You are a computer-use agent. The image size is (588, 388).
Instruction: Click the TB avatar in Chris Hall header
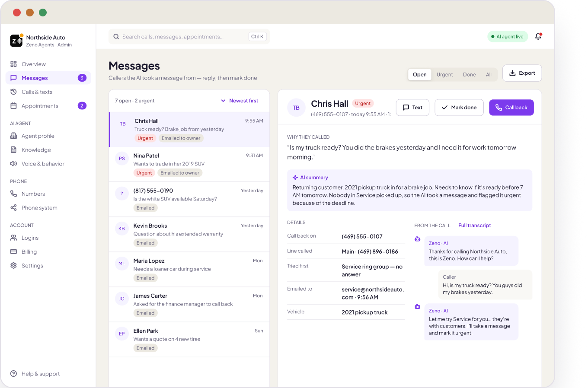(296, 108)
